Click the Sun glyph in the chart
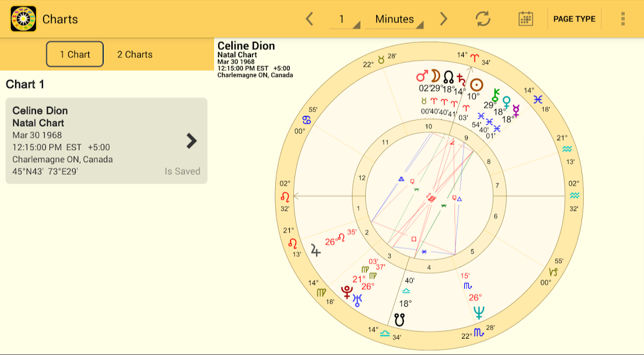 click(476, 85)
